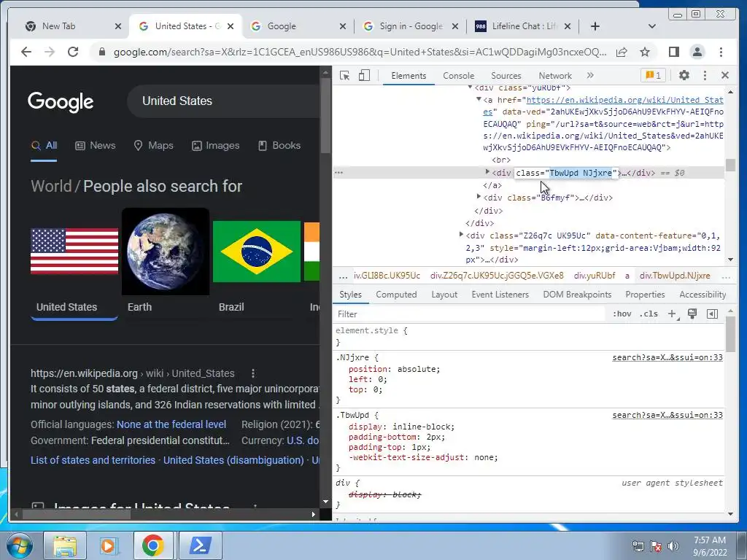Open the Chrome three-dot menu

click(x=721, y=52)
